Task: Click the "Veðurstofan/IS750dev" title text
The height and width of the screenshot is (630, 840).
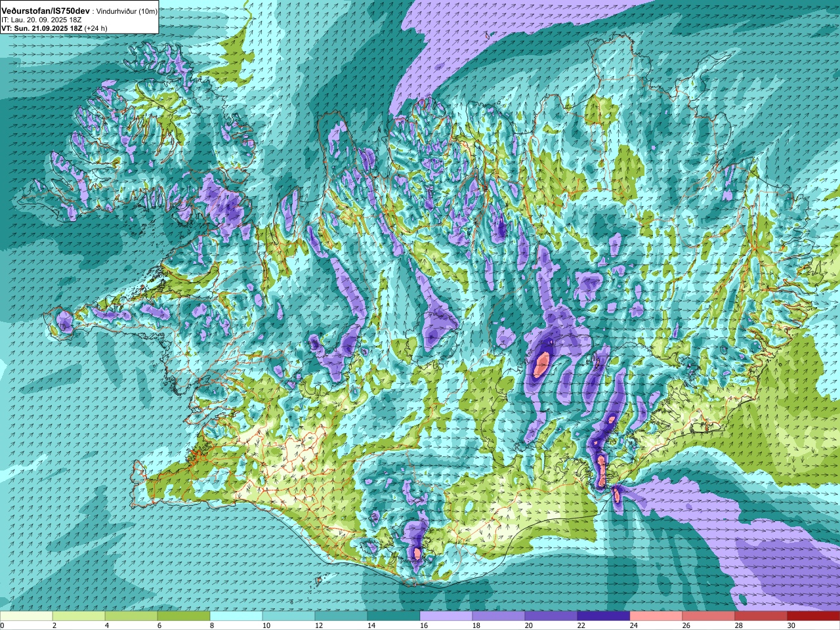Action: point(46,11)
